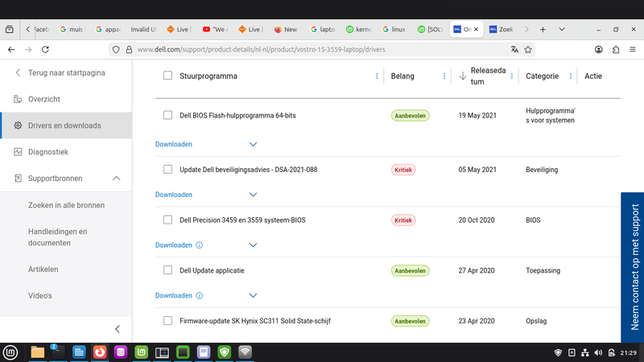Open the purple database taskbar icon
This screenshot has width=644, height=362.
click(120, 352)
